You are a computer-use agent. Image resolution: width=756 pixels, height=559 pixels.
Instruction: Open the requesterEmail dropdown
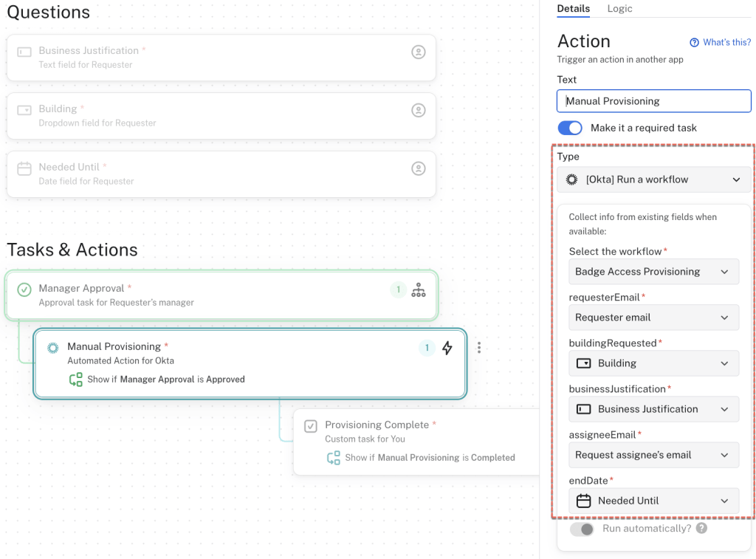point(653,318)
